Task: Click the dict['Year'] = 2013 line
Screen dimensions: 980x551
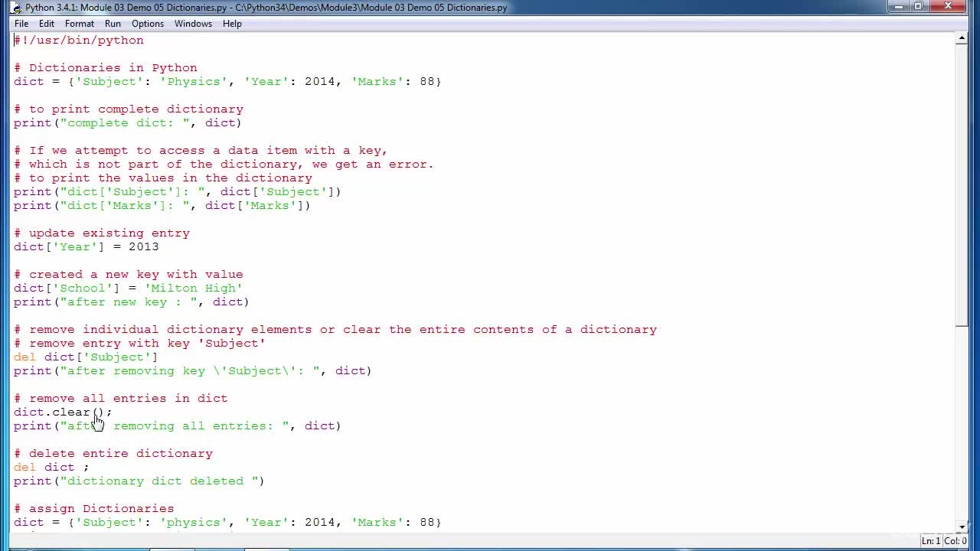Action: point(87,247)
